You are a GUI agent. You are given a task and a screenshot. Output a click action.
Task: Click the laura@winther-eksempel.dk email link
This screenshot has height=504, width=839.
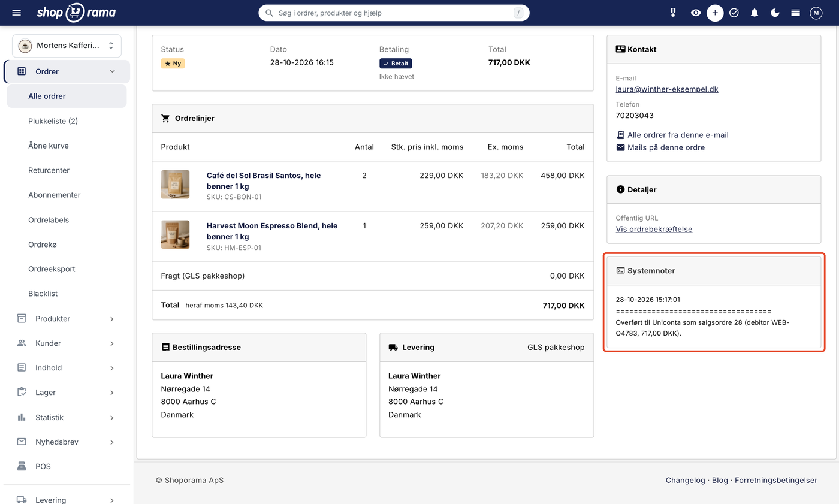667,89
